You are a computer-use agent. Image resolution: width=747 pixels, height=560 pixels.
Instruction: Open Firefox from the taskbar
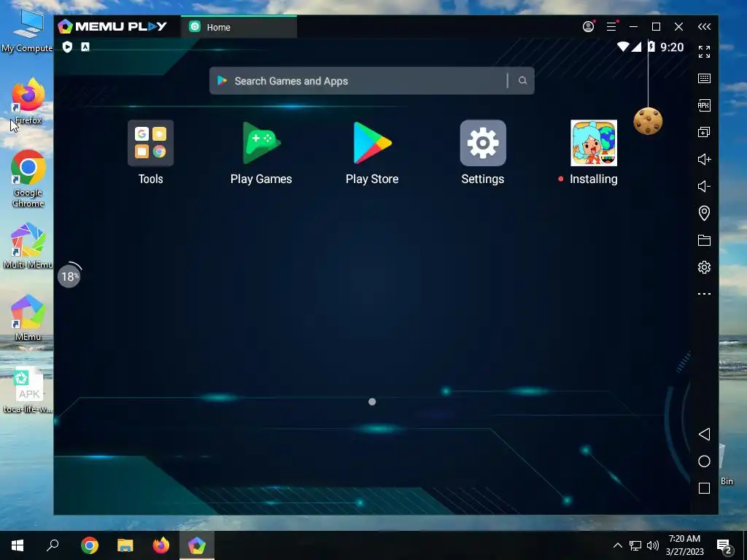coord(161,545)
